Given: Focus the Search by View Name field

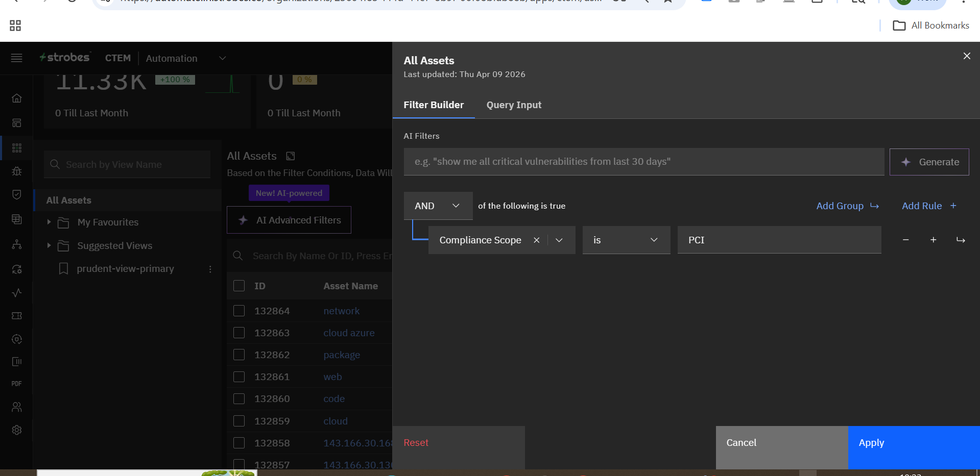Looking at the screenshot, I should (127, 164).
